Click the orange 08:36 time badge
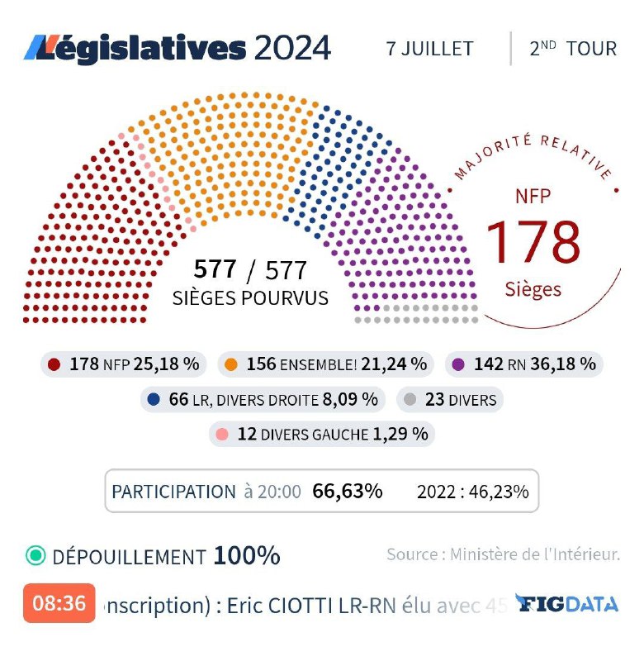 click(59, 603)
